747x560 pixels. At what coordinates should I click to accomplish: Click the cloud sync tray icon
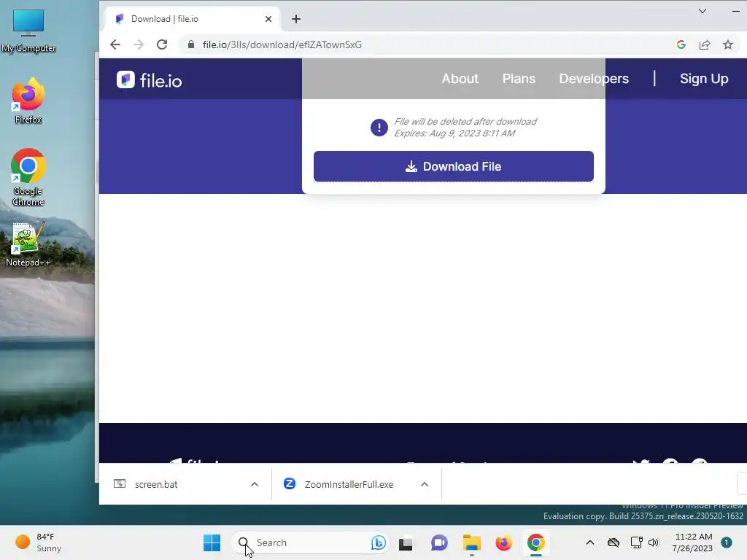click(614, 542)
